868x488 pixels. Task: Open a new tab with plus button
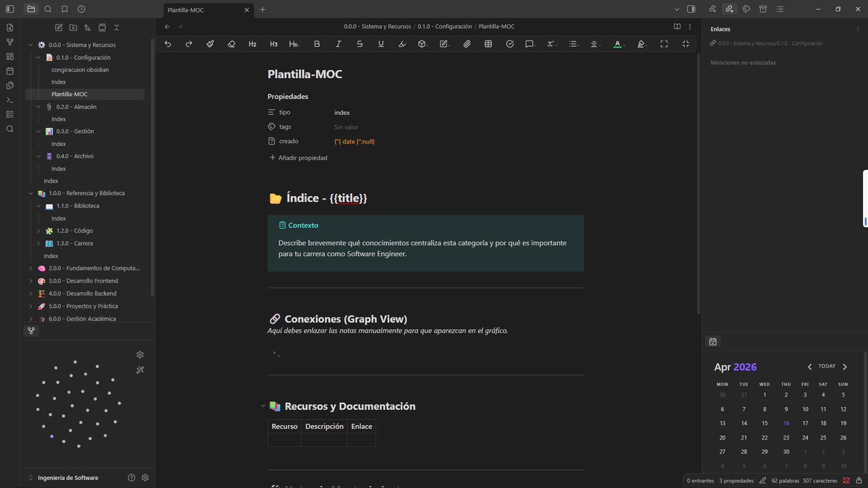(x=262, y=9)
